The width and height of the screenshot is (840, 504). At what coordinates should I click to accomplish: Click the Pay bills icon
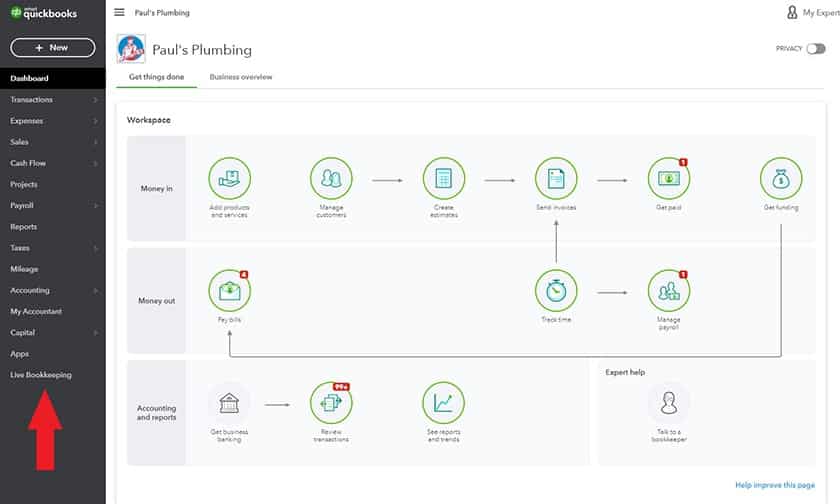coord(229,291)
